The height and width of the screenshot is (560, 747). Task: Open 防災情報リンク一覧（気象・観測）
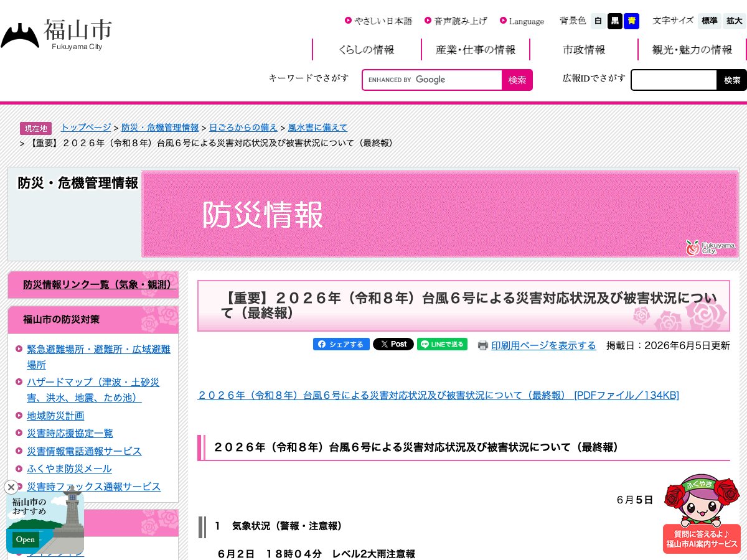pos(100,284)
